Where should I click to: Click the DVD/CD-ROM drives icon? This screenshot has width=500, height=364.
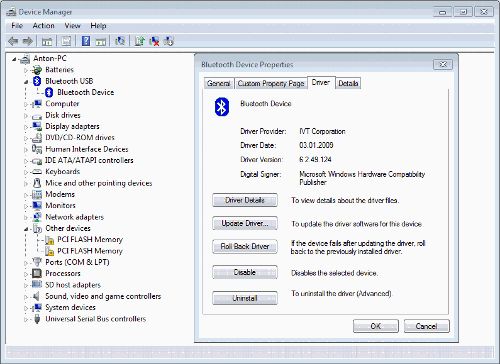point(37,138)
